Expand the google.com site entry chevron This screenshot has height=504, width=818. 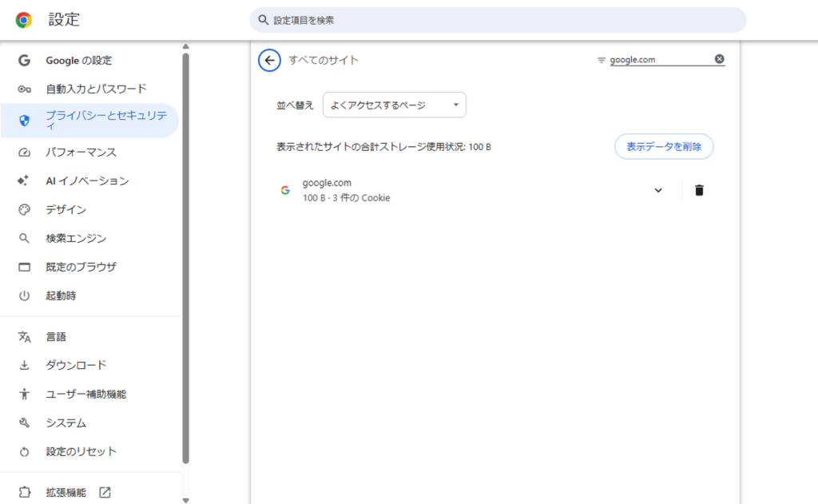click(658, 190)
